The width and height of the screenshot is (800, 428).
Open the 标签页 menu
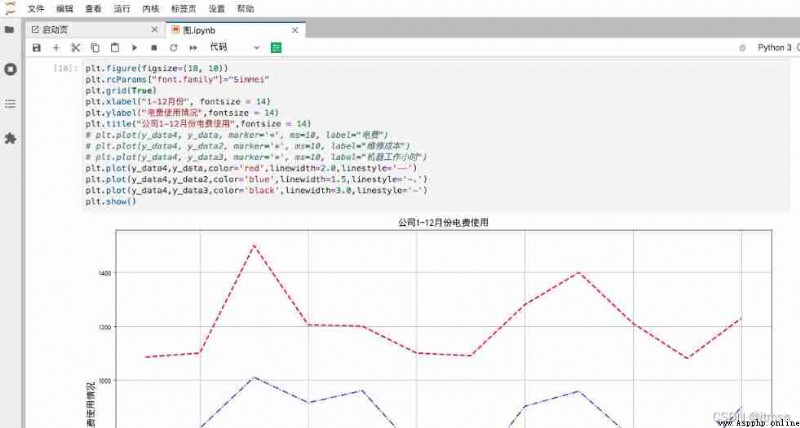[184, 9]
